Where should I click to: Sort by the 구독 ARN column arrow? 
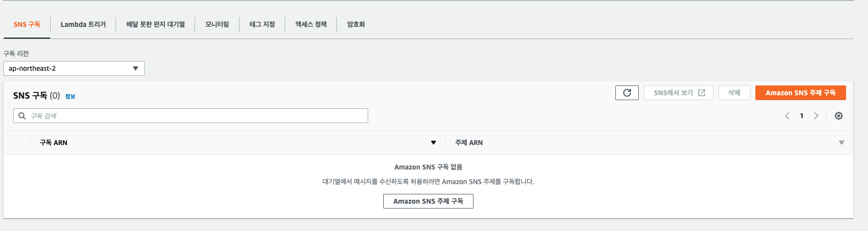click(x=434, y=143)
